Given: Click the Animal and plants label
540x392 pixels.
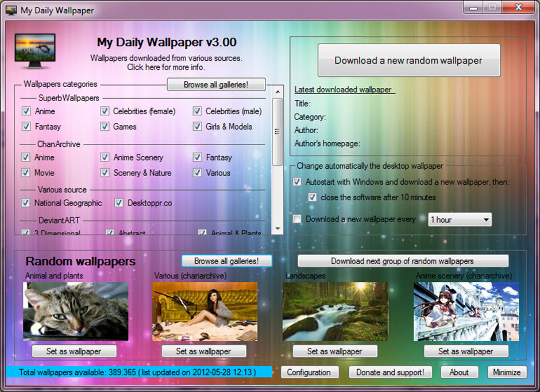Looking at the screenshot, I should coord(54,275).
